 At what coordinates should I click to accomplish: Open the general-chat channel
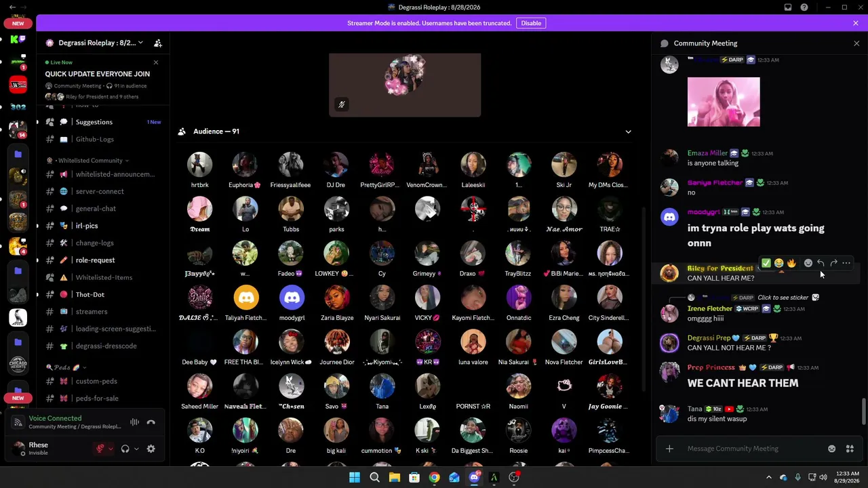[103, 209]
